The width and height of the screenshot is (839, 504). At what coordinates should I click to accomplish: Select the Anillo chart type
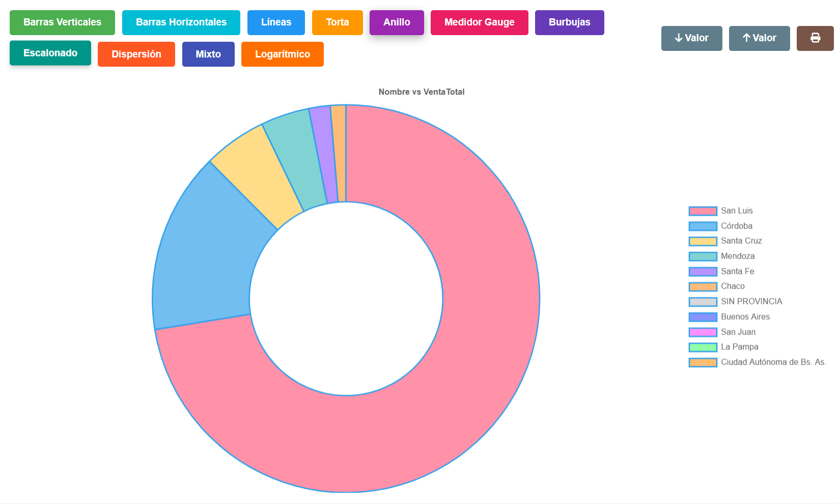tap(397, 22)
